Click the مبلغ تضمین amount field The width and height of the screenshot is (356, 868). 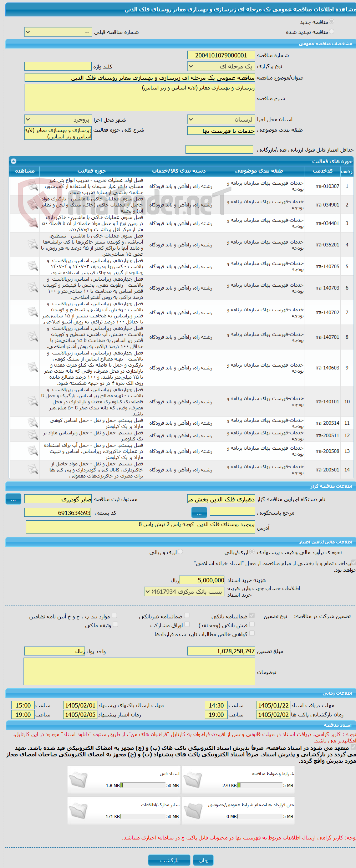(x=221, y=651)
